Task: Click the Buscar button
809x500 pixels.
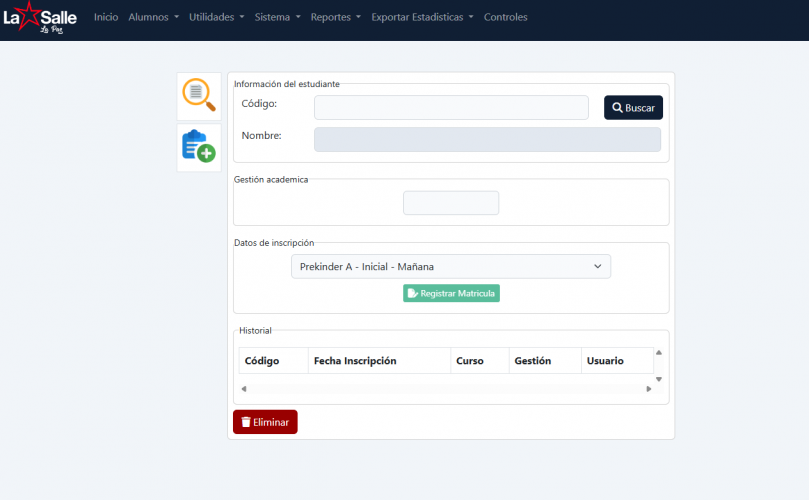Action: point(633,107)
